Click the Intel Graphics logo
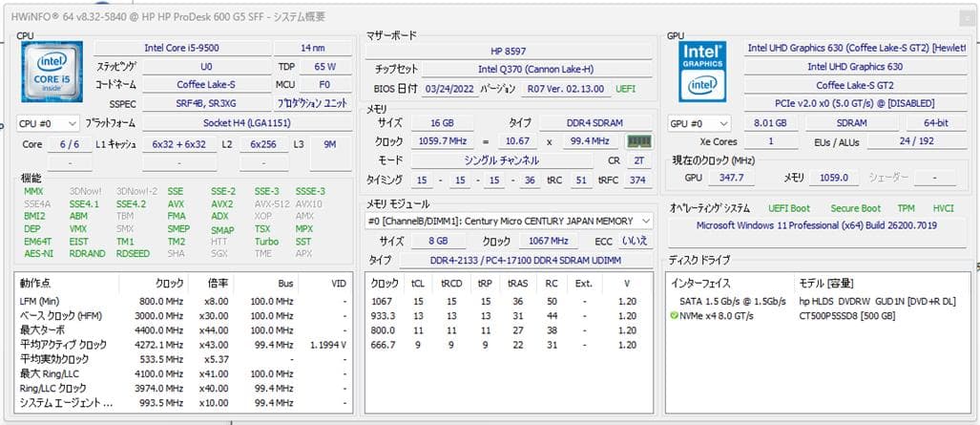Screen dimensions: 980x425 (x=702, y=72)
